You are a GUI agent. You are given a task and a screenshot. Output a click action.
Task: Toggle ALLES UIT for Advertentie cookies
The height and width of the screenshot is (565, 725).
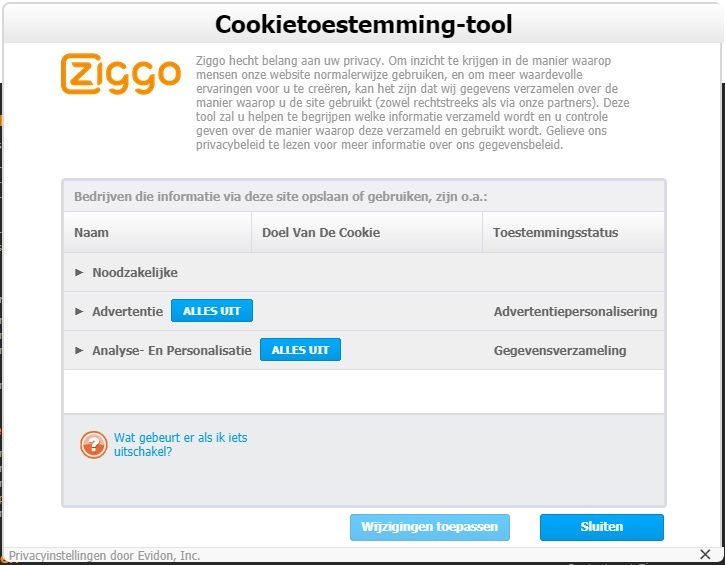point(212,311)
